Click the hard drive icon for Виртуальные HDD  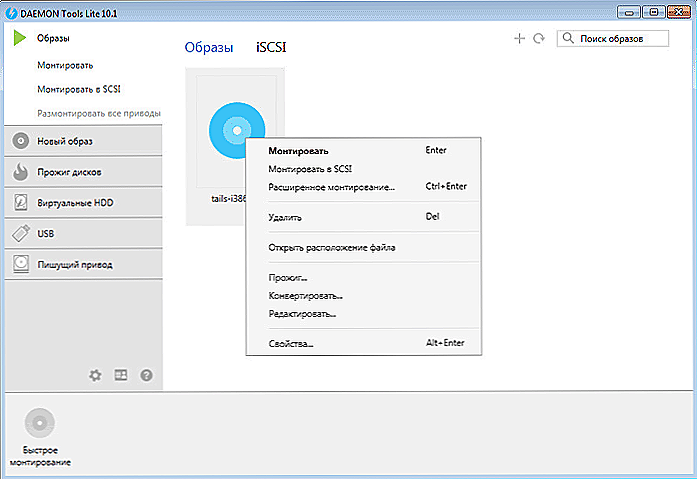tap(20, 203)
